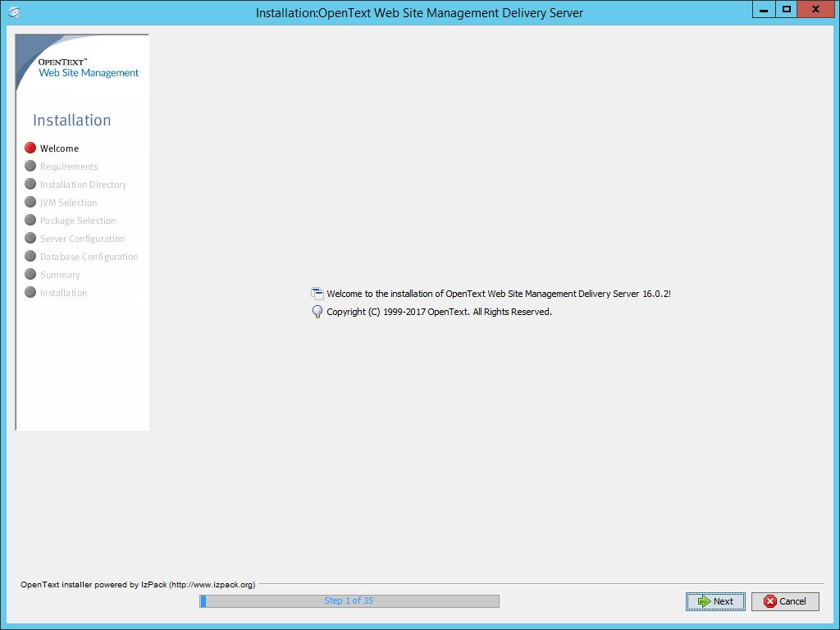Screen dimensions: 840x630
Task: Click the Copyright 1999-2017 OpenText line
Action: 440,312
